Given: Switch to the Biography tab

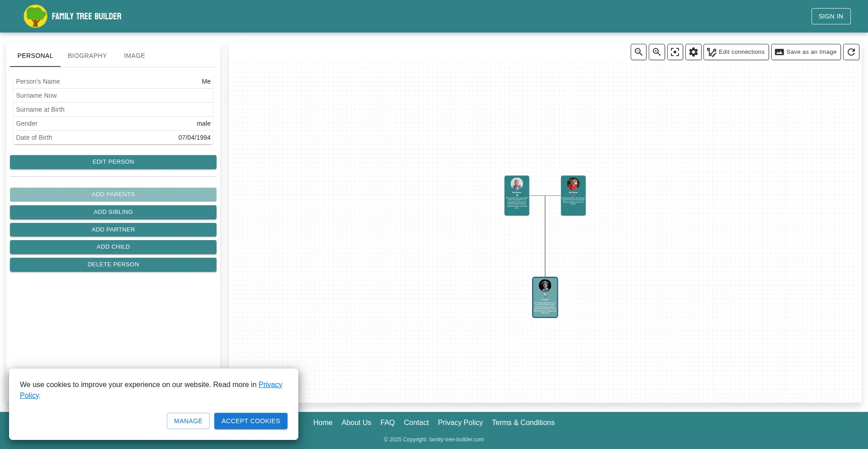Looking at the screenshot, I should click(87, 56).
